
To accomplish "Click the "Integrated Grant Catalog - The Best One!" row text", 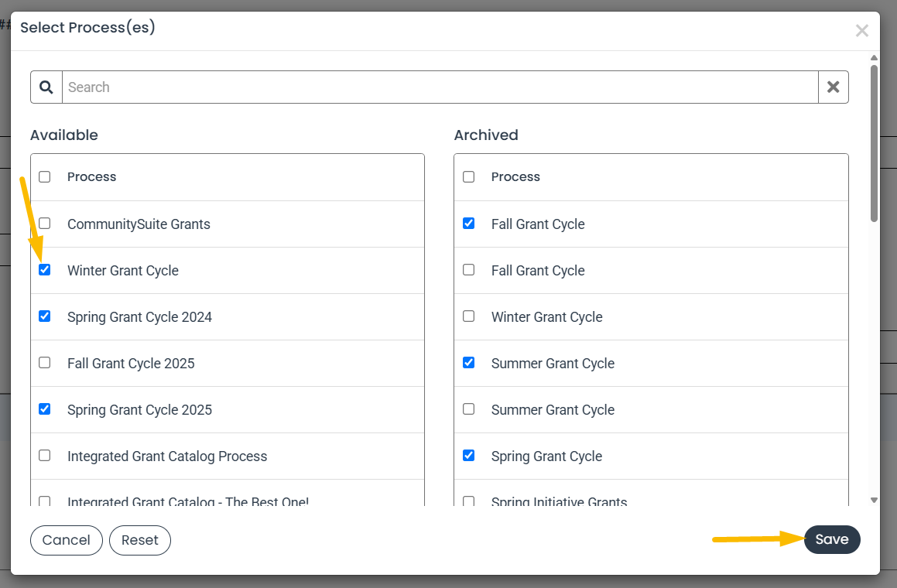I will coord(188,501).
